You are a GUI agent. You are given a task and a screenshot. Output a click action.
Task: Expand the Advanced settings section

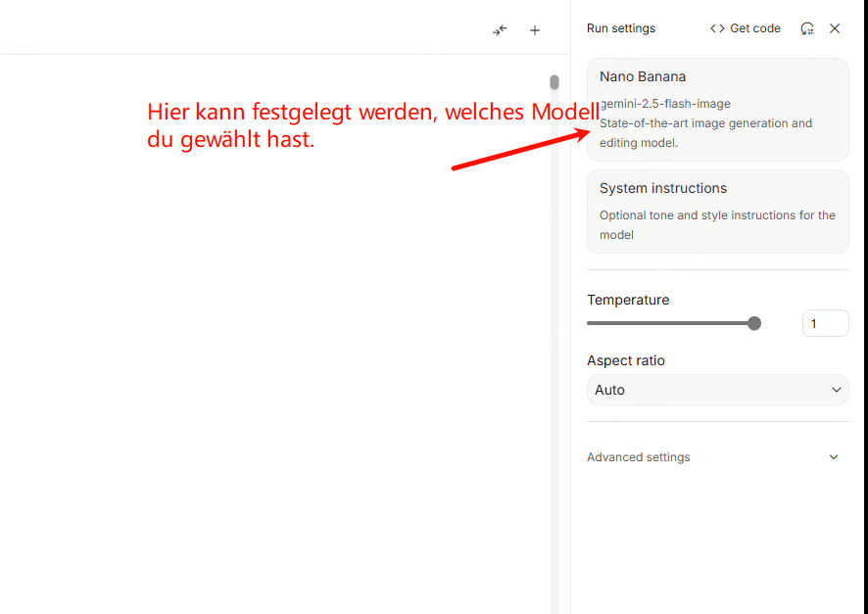pos(639,457)
